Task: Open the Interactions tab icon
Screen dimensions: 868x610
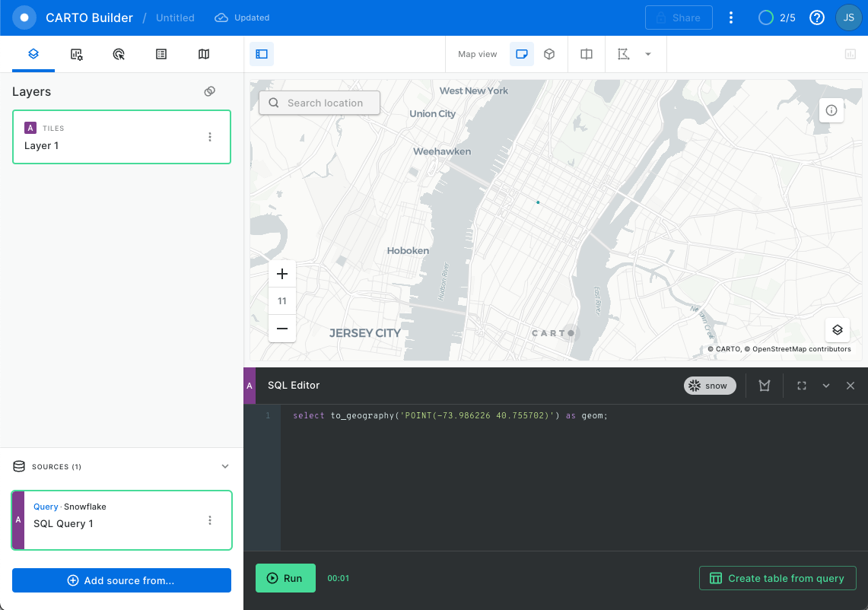Action: click(x=119, y=54)
